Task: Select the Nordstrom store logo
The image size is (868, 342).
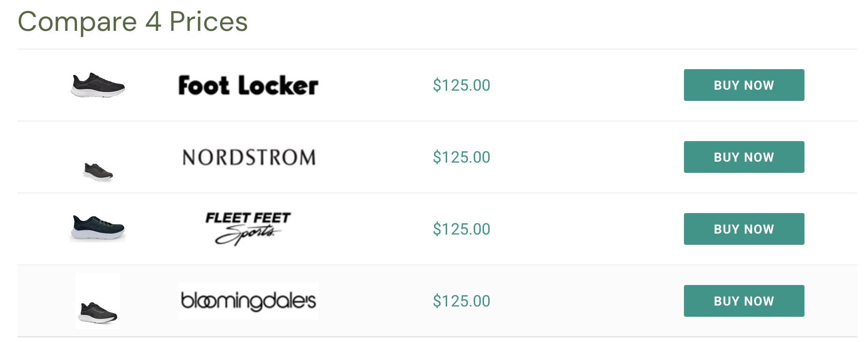Action: point(249,157)
